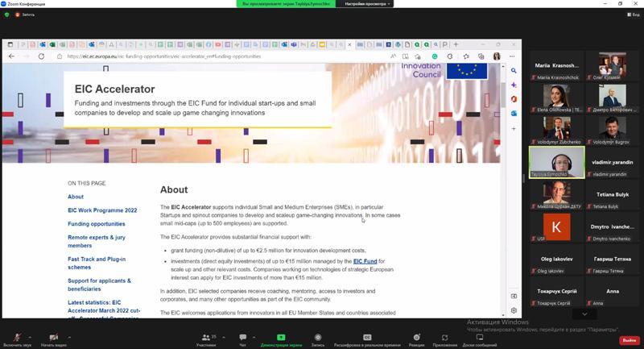Open Edge sidebar Discover sparkle icon
This screenshot has height=349, width=644.
[x=514, y=85]
